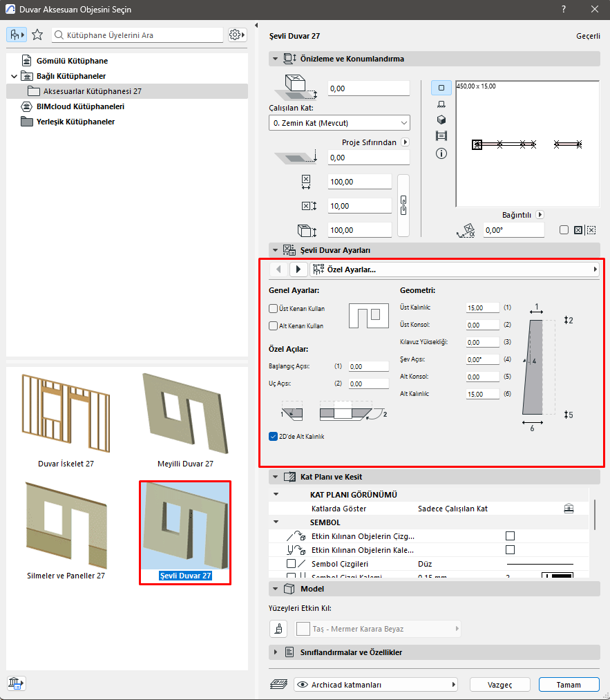Open Proje Sıfırından reference arrow

pos(406,142)
